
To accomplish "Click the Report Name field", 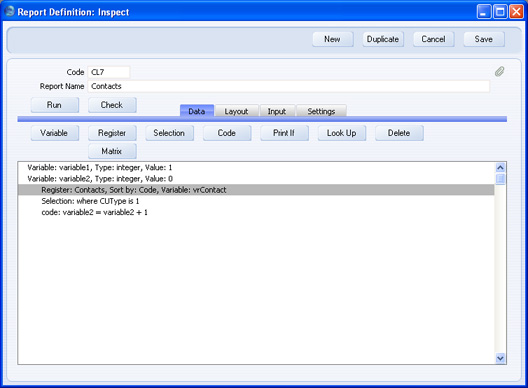I will pyautogui.click(x=289, y=86).
